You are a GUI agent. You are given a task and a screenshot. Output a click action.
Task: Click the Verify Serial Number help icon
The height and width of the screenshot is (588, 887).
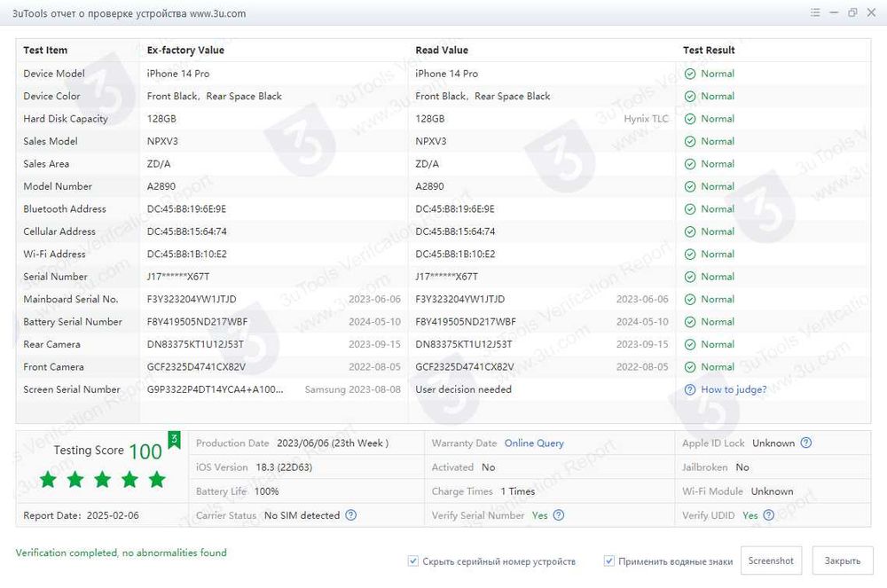(x=558, y=515)
